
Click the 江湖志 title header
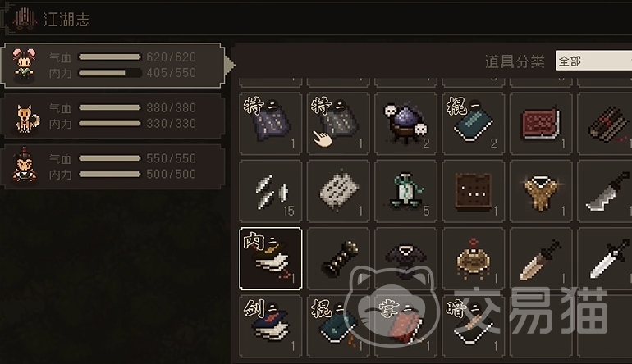66,20
